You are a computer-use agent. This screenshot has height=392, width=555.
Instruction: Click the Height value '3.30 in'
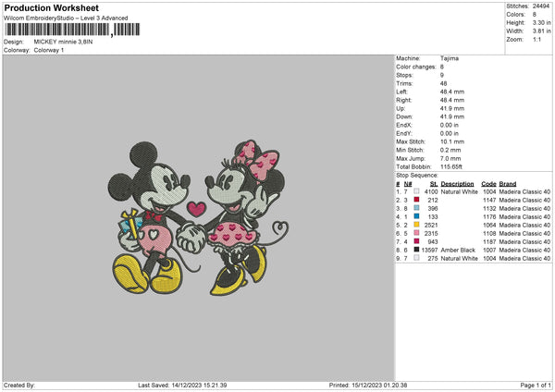pos(541,22)
